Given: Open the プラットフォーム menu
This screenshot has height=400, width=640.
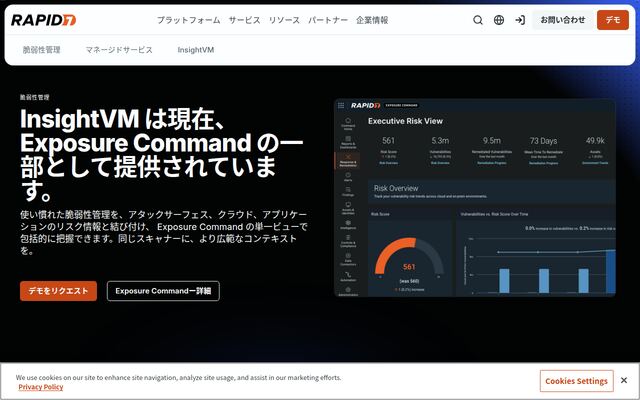Looking at the screenshot, I should tap(189, 20).
